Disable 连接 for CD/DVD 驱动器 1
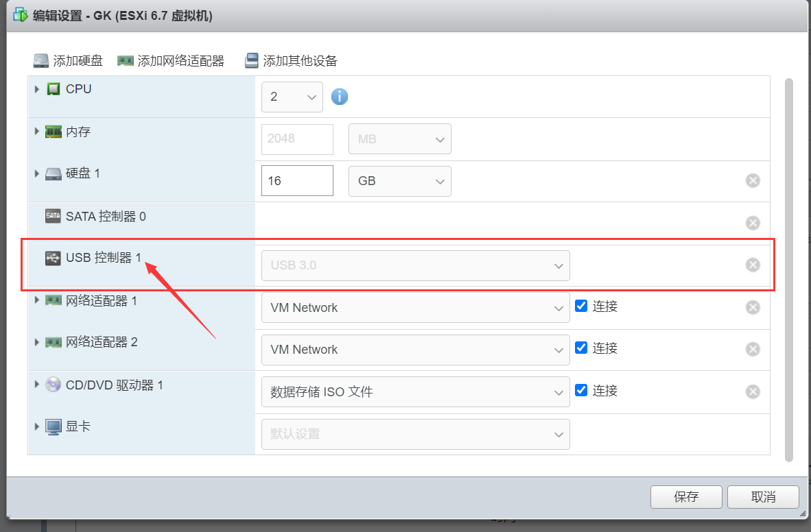The image size is (811, 532). tap(581, 391)
